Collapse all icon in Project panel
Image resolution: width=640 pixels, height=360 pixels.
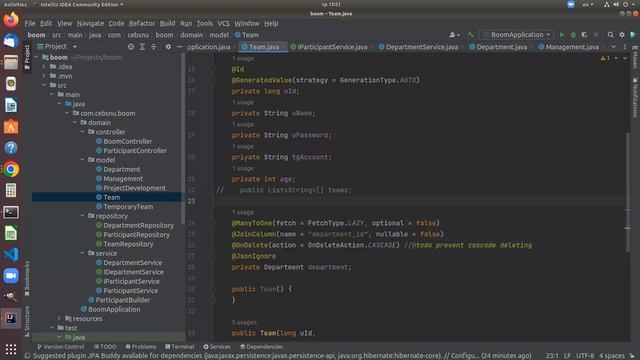(x=153, y=47)
